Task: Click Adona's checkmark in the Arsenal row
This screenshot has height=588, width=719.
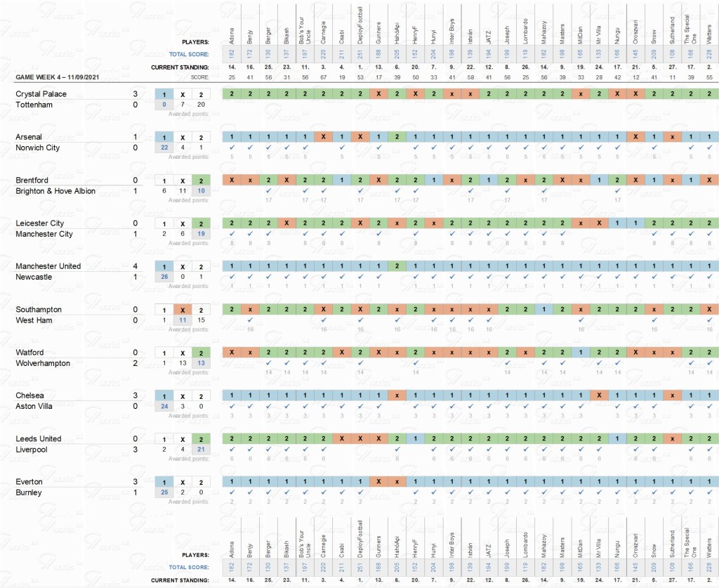Action: click(231, 148)
